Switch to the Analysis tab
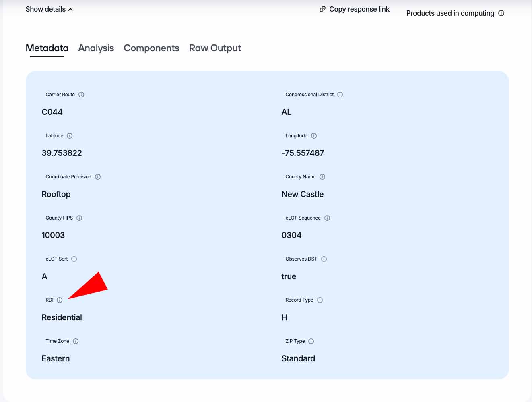Viewport: 532px width, 402px height. [96, 48]
